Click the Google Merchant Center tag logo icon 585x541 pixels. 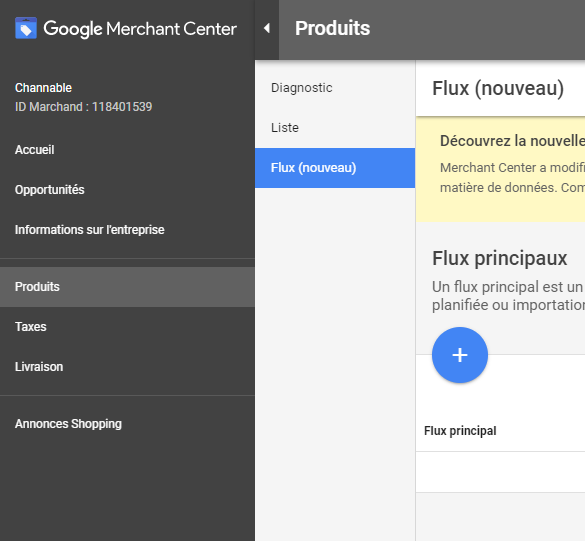(x=26, y=28)
